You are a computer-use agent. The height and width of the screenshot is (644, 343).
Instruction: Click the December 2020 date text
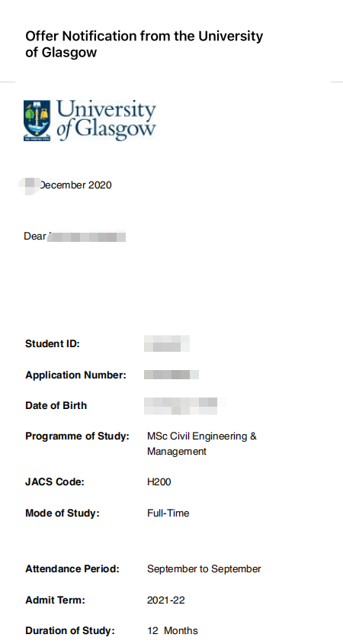[66, 185]
